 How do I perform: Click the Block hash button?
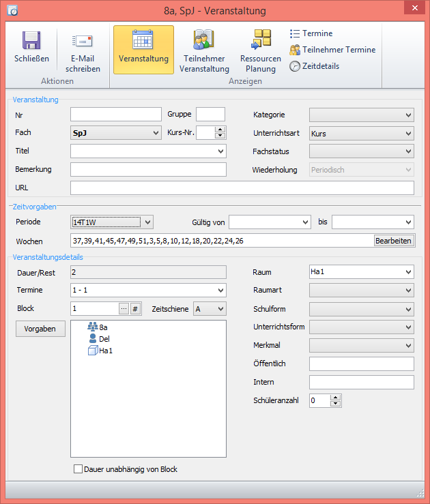135,309
